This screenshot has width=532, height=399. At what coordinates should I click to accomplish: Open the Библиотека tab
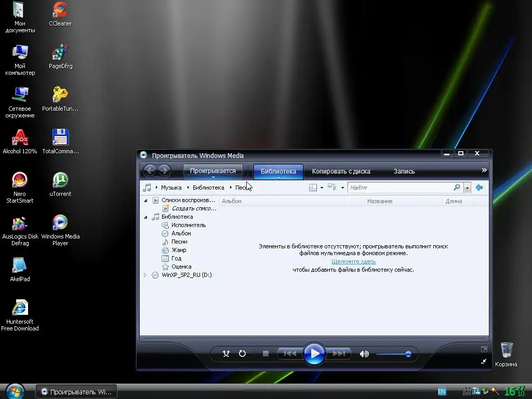(x=278, y=171)
